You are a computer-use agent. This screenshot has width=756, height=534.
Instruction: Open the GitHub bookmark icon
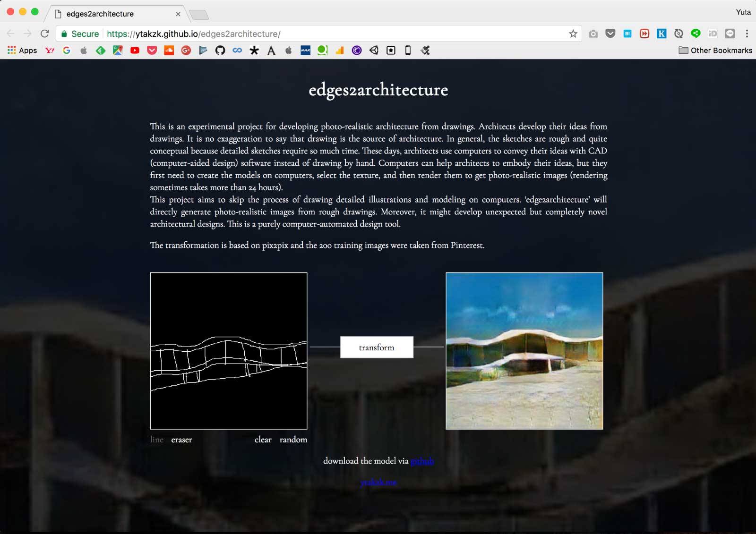(x=220, y=51)
